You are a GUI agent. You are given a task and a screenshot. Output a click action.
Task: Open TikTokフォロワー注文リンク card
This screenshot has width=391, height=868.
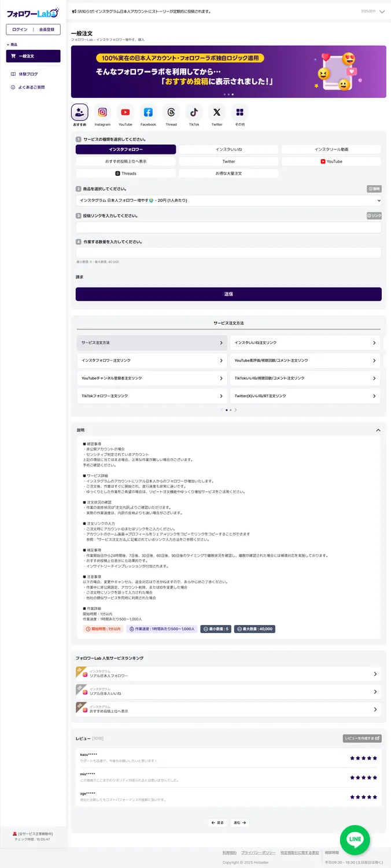[152, 396]
